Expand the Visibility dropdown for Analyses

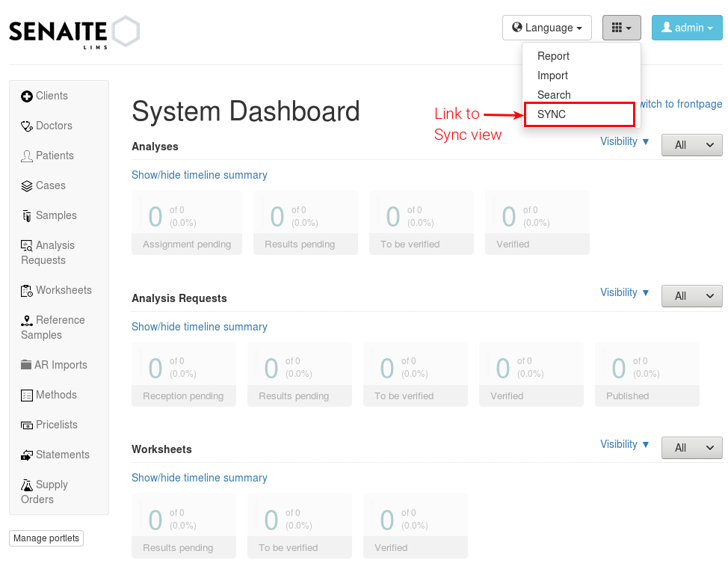point(625,141)
